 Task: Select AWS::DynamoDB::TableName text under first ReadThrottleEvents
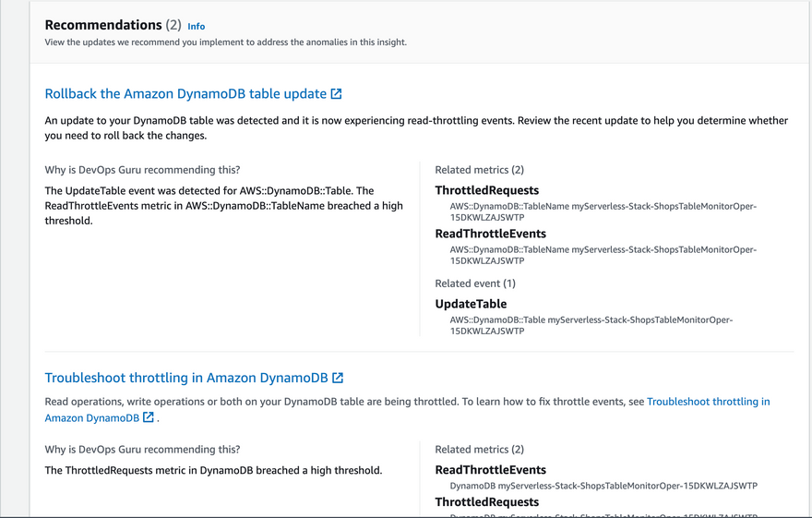point(603,255)
